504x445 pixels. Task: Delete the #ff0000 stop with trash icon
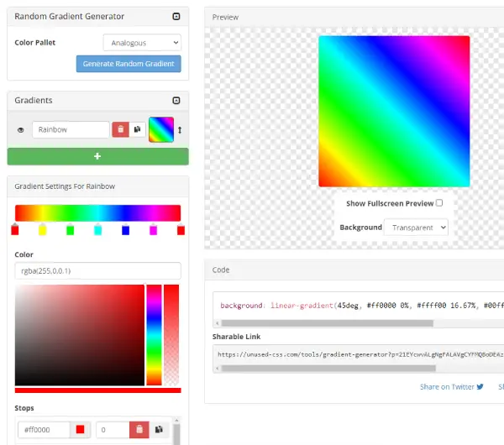139,430
